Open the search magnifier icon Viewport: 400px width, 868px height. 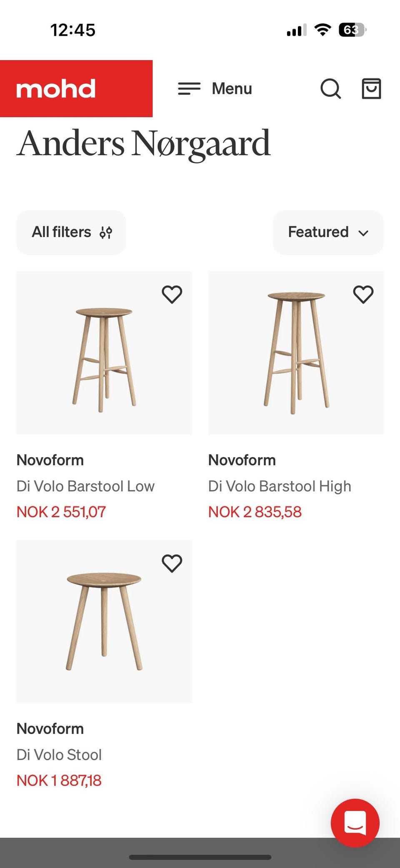pyautogui.click(x=330, y=88)
